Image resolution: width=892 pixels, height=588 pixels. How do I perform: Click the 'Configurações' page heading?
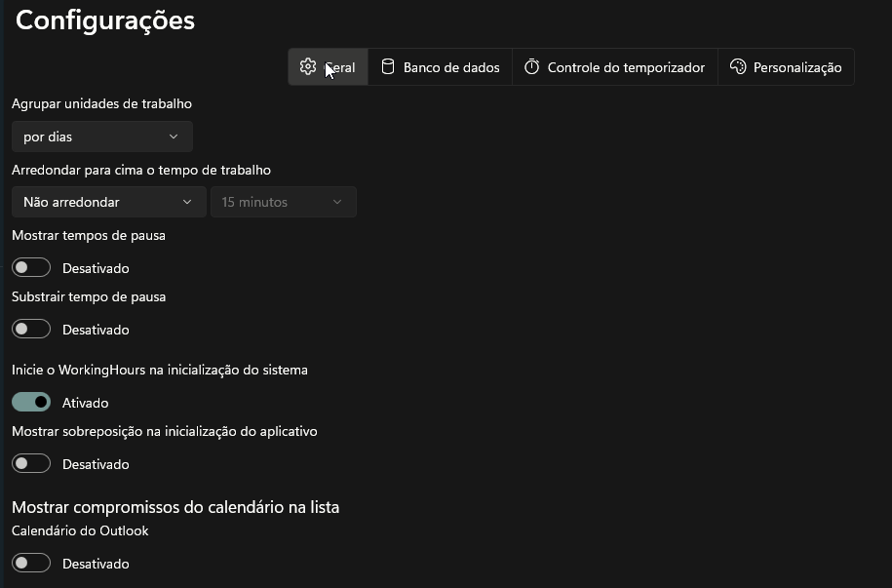pyautogui.click(x=105, y=20)
